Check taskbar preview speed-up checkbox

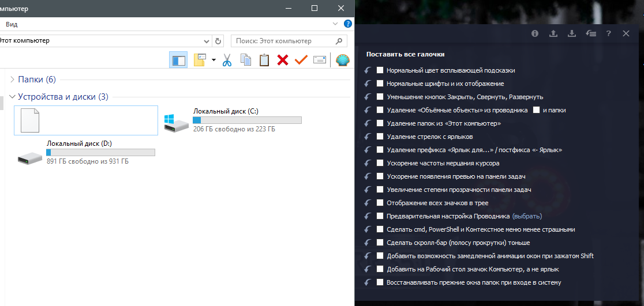coord(380,176)
